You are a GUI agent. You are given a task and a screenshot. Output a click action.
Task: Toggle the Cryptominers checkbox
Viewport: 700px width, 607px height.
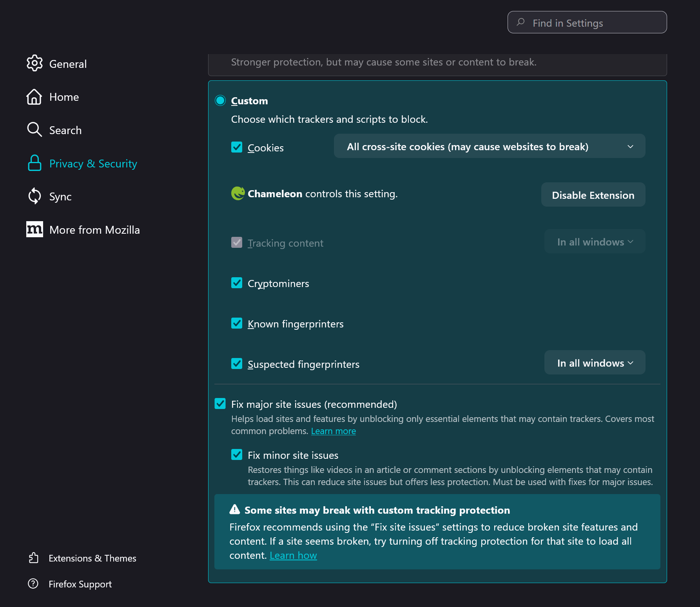click(x=237, y=283)
